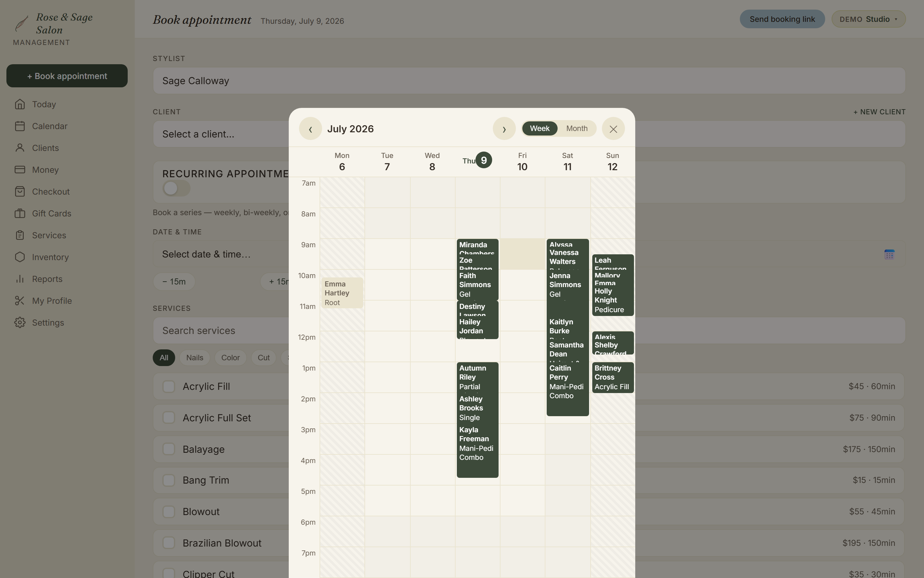Image resolution: width=924 pixels, height=578 pixels.
Task: Check the Acrylic Full Set checkbox
Action: (169, 417)
